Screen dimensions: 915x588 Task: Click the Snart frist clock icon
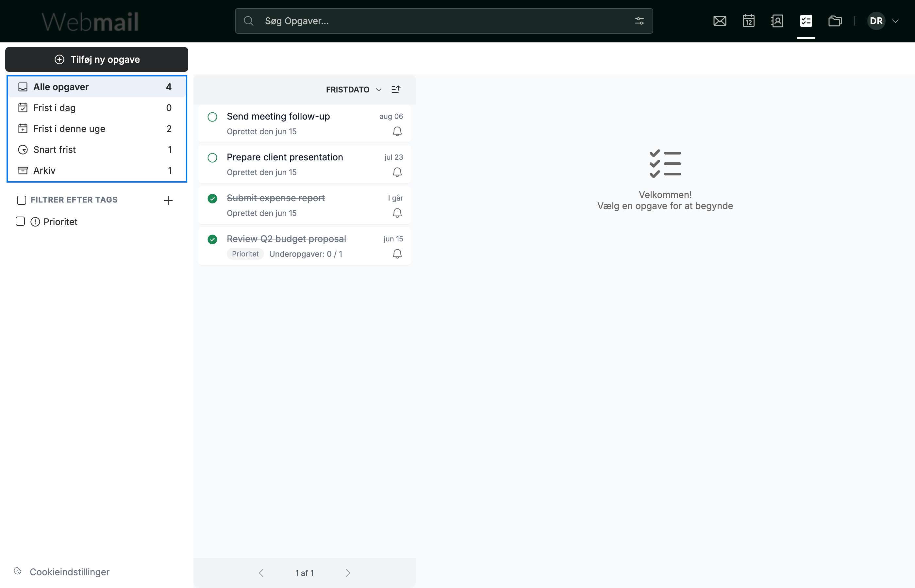pos(23,150)
